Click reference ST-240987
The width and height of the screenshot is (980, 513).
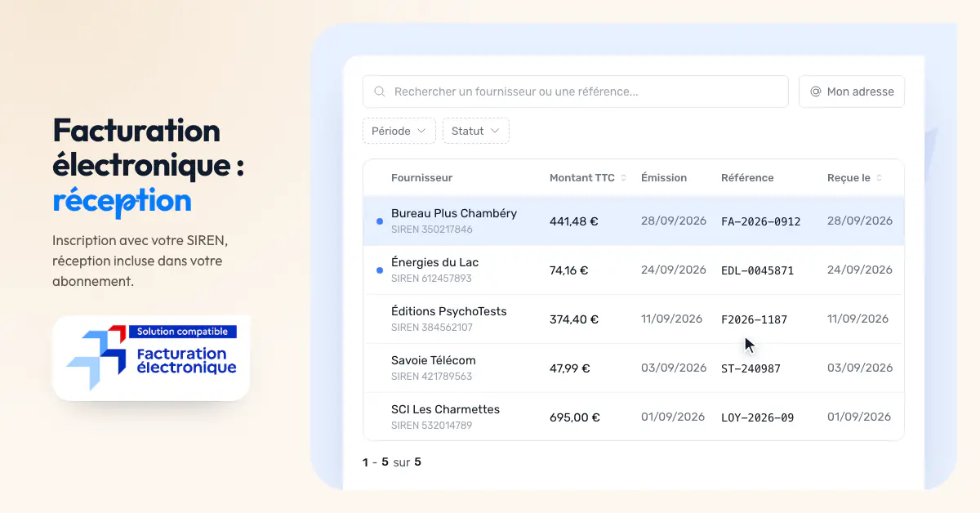(751, 368)
